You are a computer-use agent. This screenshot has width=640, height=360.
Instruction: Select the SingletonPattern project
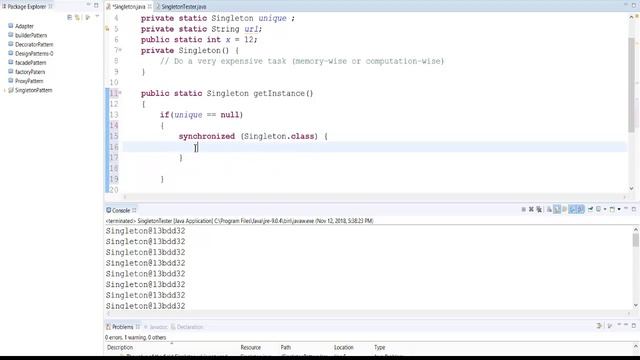point(33,90)
